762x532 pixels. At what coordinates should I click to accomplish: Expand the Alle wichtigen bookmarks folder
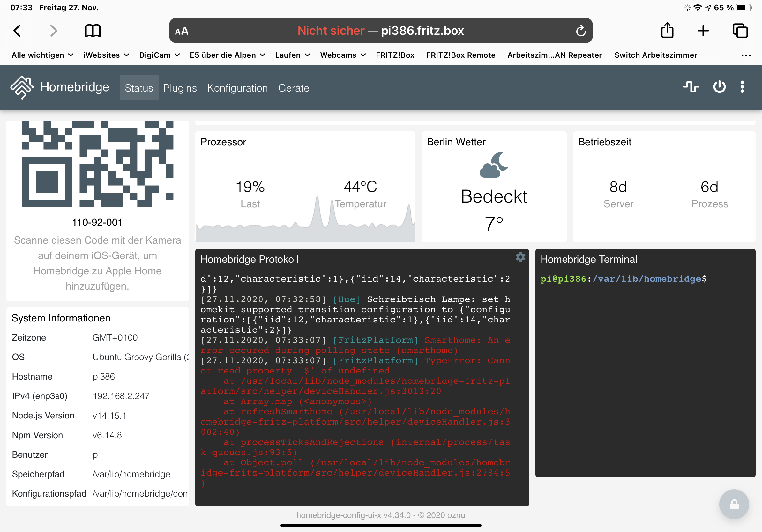(42, 55)
